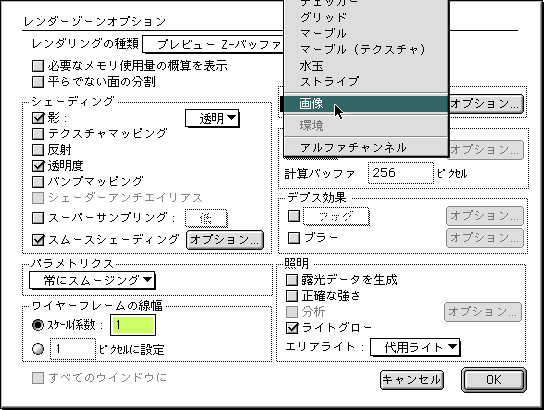Select the ピクセルに設定 radio button
This screenshot has width=544, height=410.
point(38,349)
